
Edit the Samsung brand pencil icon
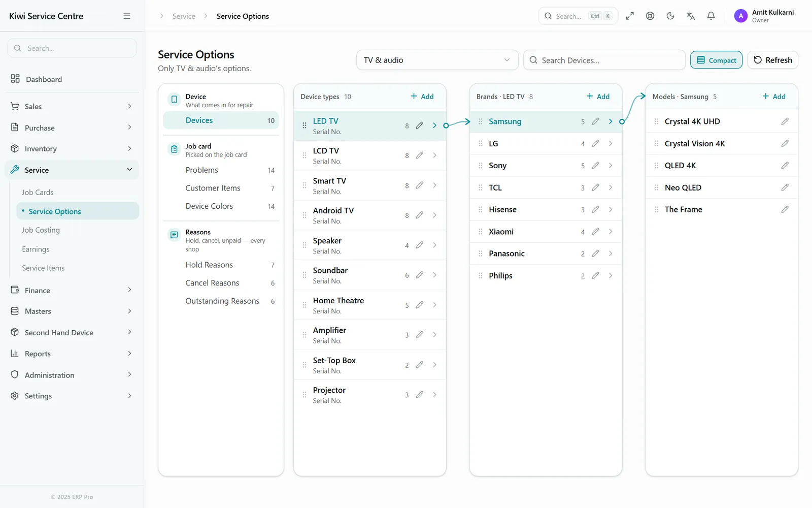pos(596,121)
